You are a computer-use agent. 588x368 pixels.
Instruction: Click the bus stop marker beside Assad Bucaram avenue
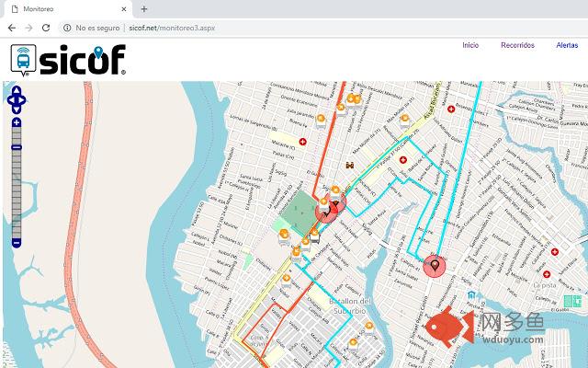(x=404, y=121)
